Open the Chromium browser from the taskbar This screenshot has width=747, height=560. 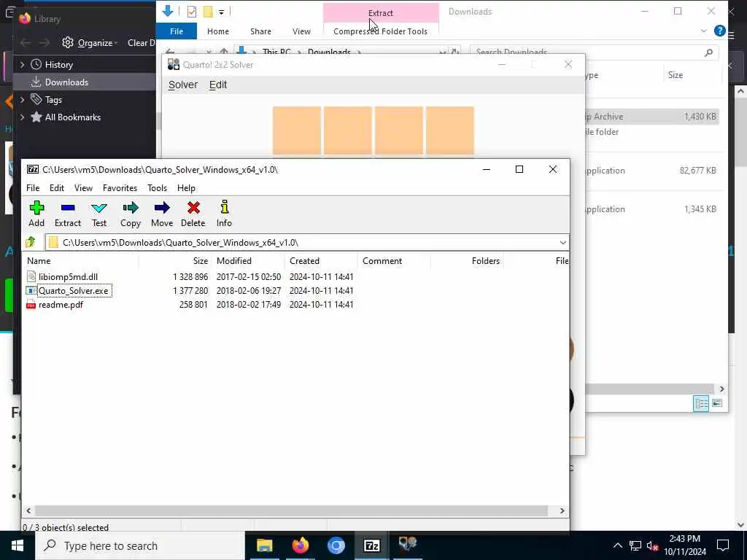click(336, 545)
